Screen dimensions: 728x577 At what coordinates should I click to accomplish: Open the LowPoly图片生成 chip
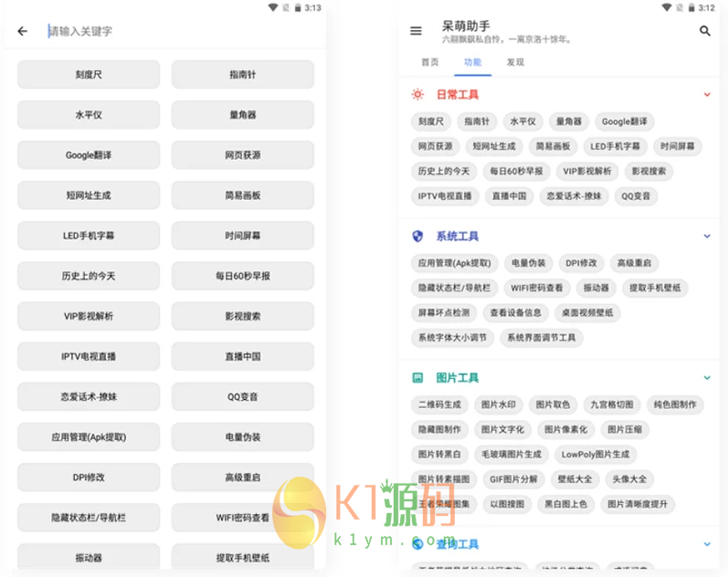tap(596, 455)
